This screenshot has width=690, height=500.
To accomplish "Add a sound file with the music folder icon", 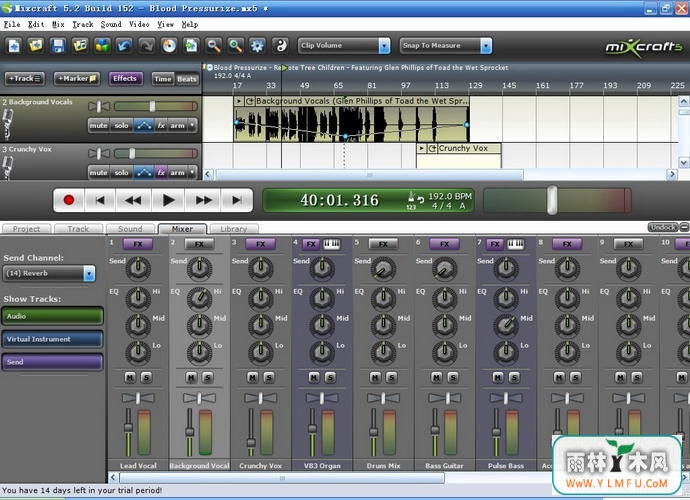I will tap(80, 46).
